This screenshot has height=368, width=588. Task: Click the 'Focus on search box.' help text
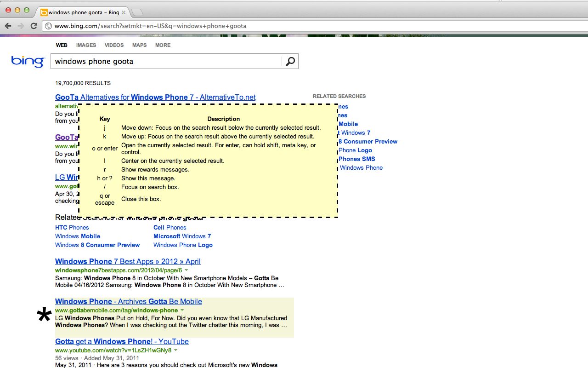point(150,187)
